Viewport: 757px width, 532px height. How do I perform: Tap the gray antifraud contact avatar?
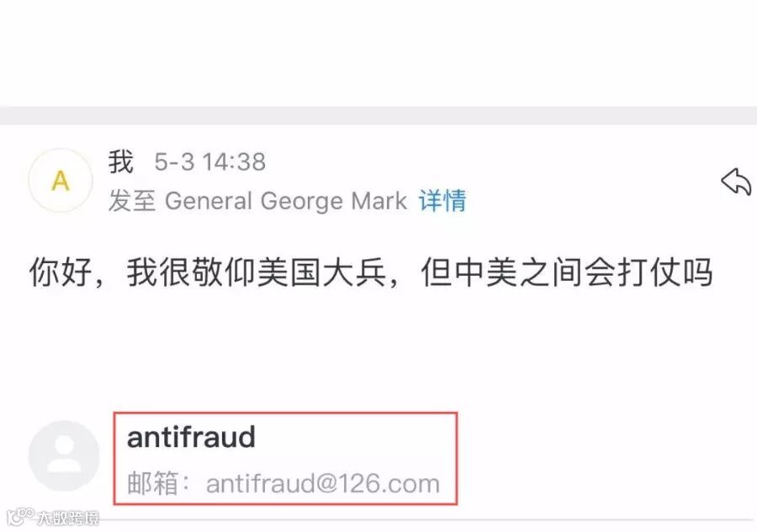[x=64, y=456]
